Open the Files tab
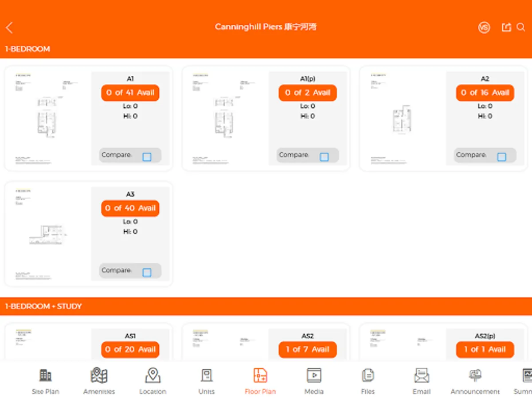 pos(368,381)
